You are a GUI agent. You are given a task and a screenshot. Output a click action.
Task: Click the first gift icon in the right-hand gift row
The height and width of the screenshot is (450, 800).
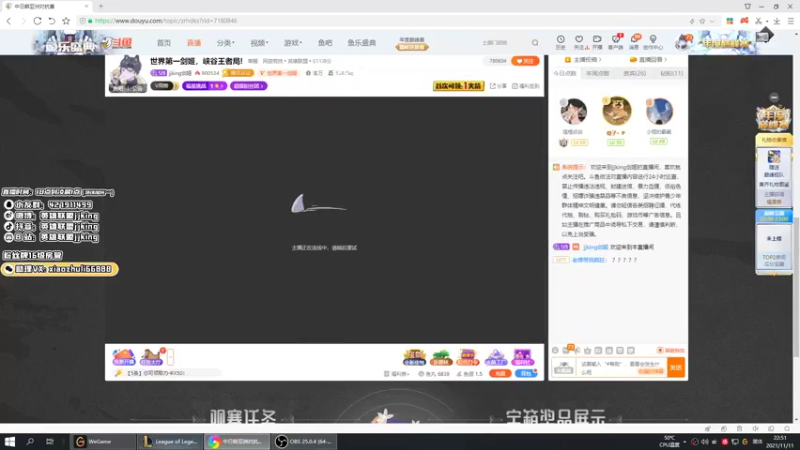[414, 357]
